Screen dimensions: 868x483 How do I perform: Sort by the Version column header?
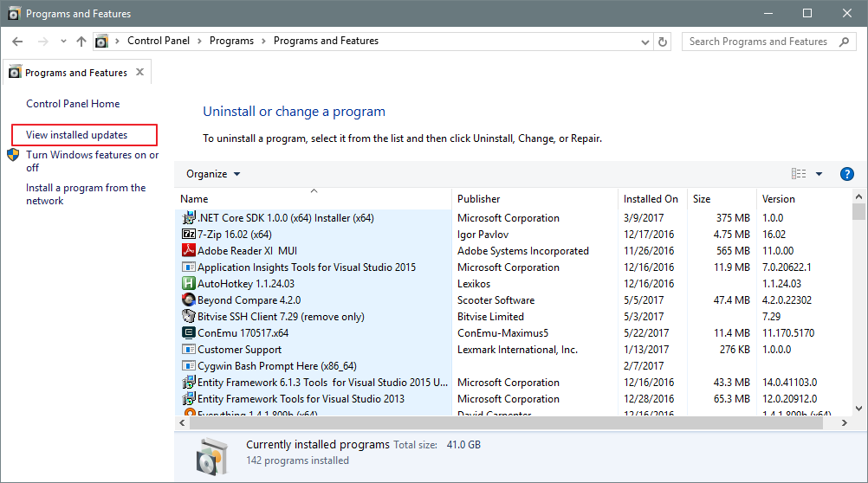pyautogui.click(x=804, y=198)
